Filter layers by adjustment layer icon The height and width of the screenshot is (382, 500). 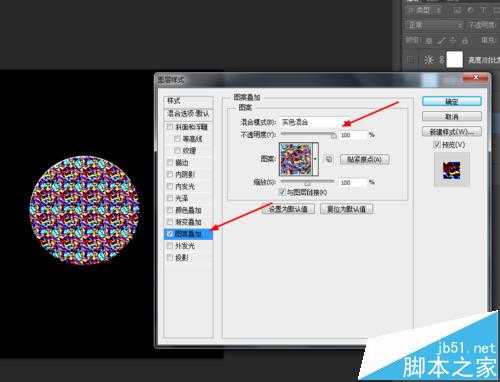[470, 11]
